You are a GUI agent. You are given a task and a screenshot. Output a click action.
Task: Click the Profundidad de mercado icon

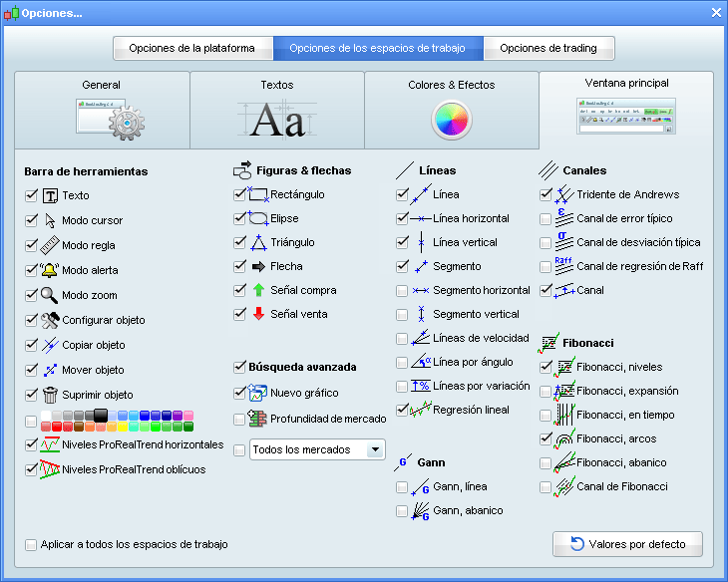coord(258,419)
